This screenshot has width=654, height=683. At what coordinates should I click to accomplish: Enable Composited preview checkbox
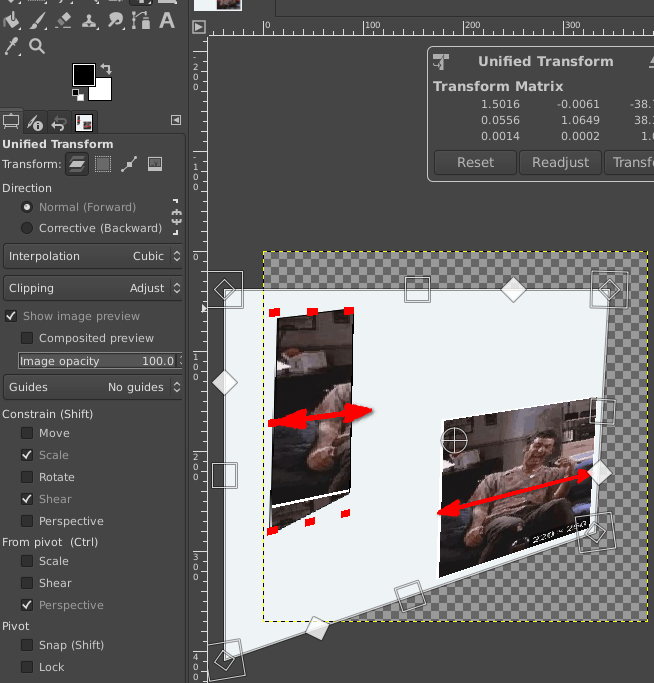point(28,338)
